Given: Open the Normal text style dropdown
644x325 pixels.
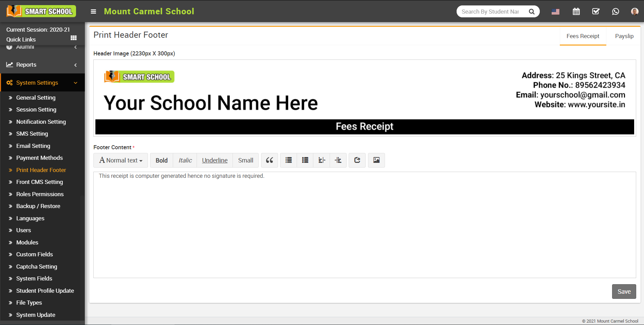Looking at the screenshot, I should (x=121, y=160).
